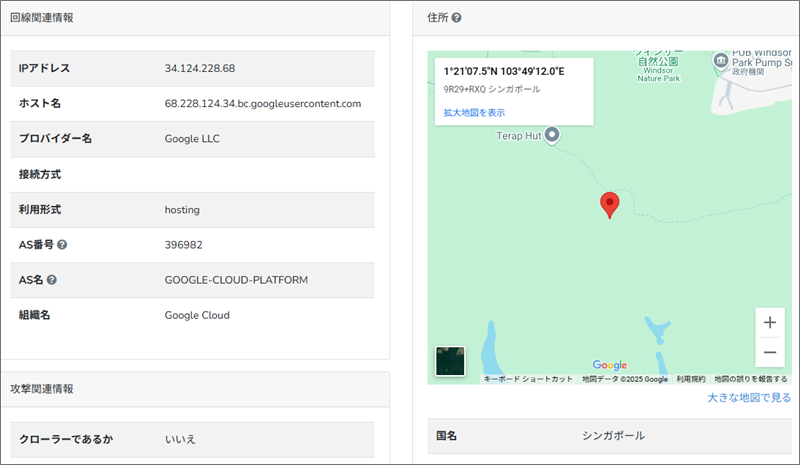Switch to satellite view thumbnail
Image resolution: width=800 pixels, height=465 pixels.
(451, 362)
